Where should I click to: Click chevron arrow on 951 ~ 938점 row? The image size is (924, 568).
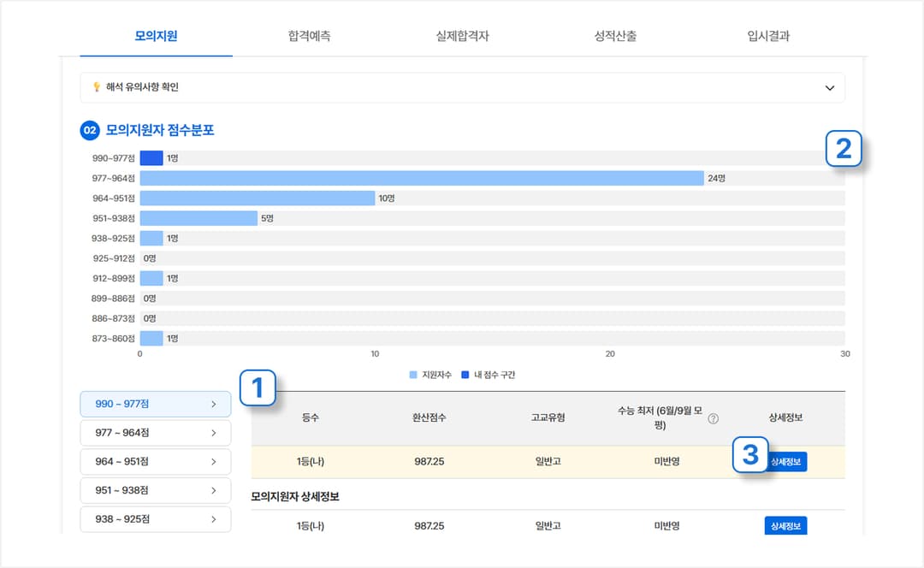click(213, 490)
